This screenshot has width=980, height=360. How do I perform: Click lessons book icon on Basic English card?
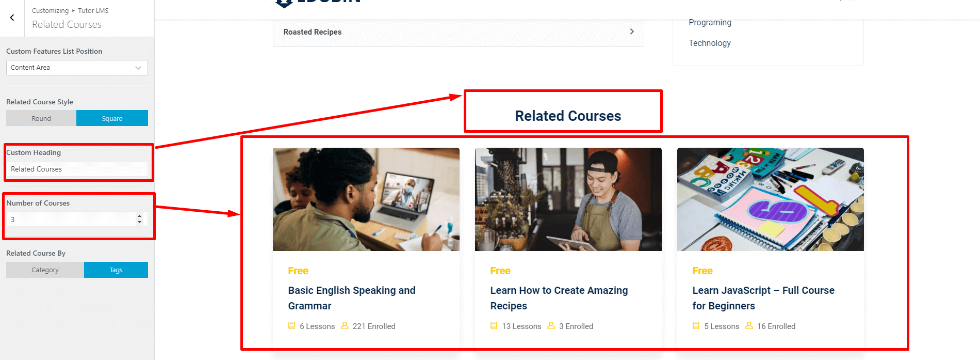pos(291,326)
